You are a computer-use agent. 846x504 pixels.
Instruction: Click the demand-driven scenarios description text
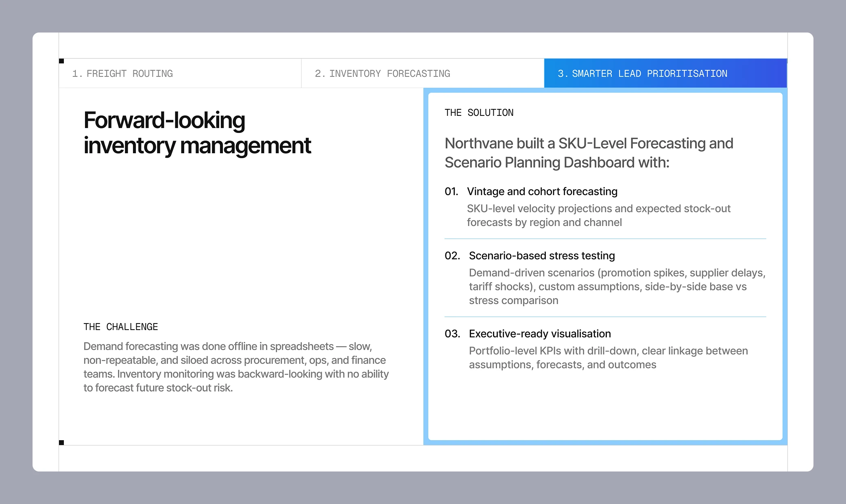coord(617,287)
